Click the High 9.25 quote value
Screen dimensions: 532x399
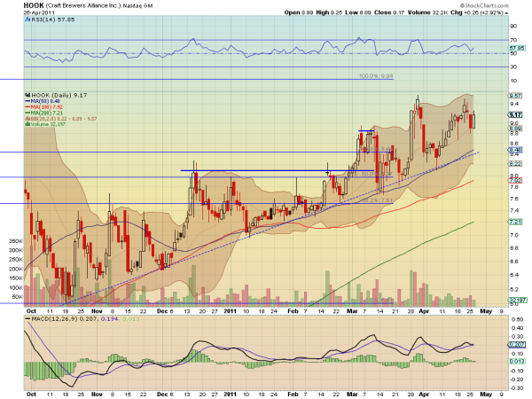coord(329,12)
